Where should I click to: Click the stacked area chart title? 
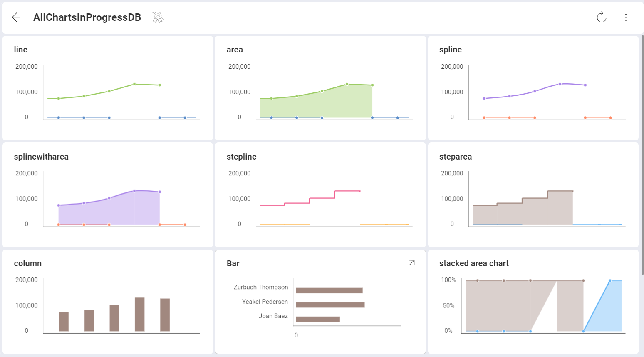click(474, 263)
